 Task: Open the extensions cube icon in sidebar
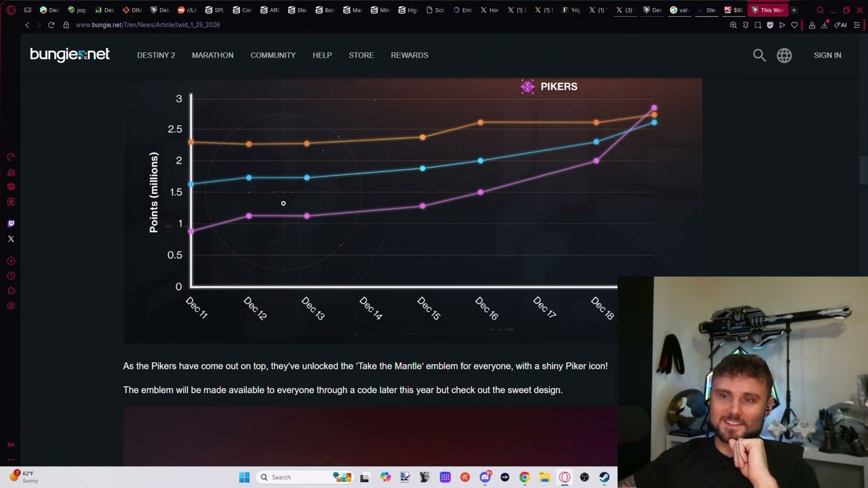[11, 291]
